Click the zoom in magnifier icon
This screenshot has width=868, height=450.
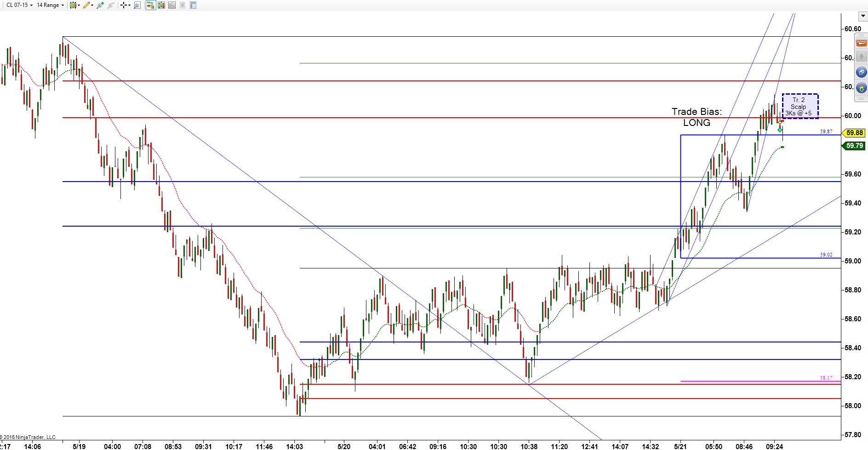(x=100, y=5)
